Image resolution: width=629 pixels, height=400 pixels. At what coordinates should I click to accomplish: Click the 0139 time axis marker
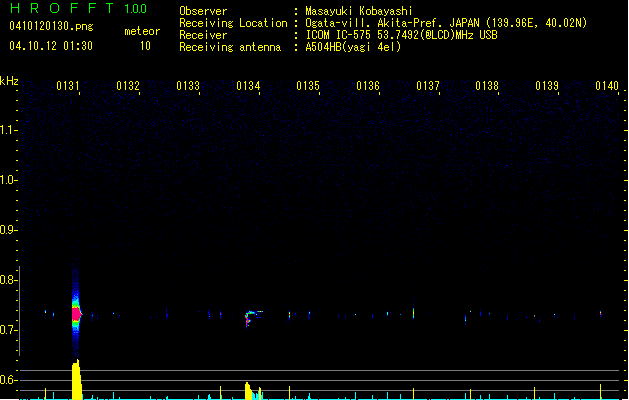tap(547, 86)
